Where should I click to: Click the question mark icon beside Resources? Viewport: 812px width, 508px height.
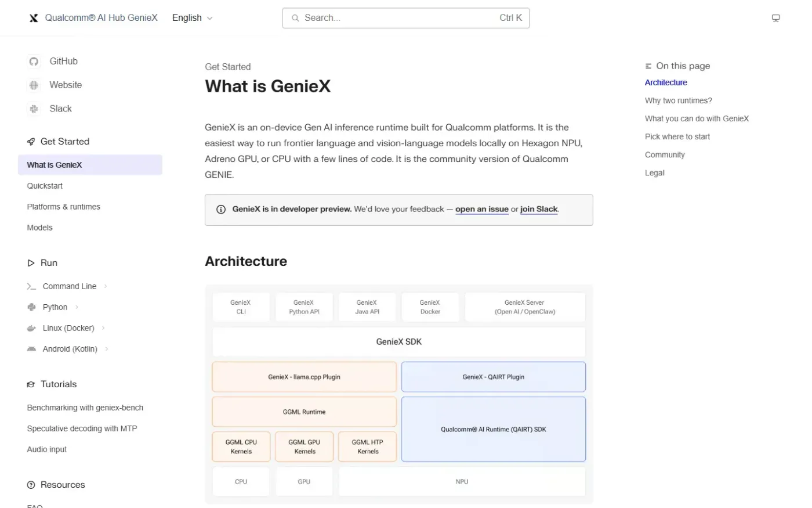(31, 485)
